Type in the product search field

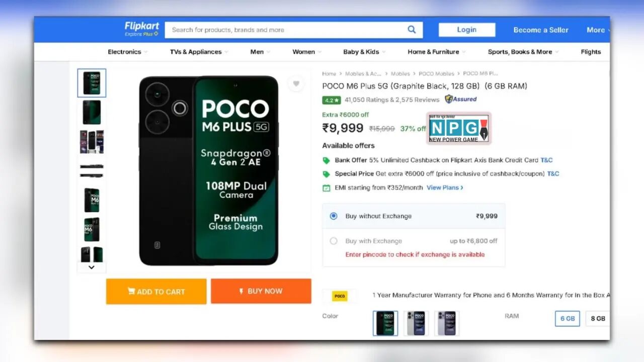tap(287, 30)
